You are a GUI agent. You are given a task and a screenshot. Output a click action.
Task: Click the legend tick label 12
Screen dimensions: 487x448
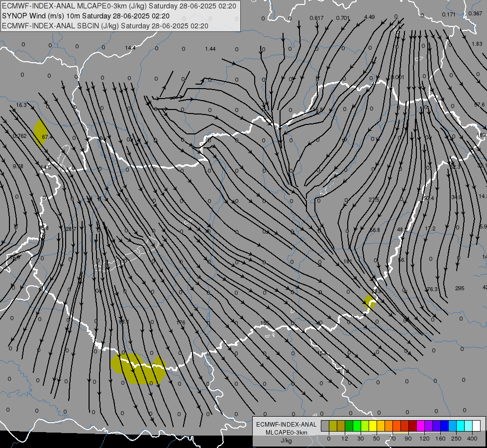point(345,439)
